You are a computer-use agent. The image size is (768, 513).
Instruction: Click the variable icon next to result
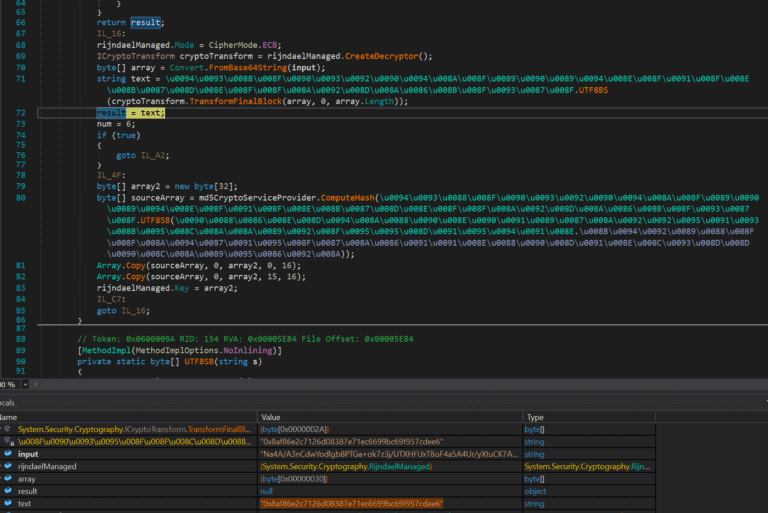(x=8, y=491)
